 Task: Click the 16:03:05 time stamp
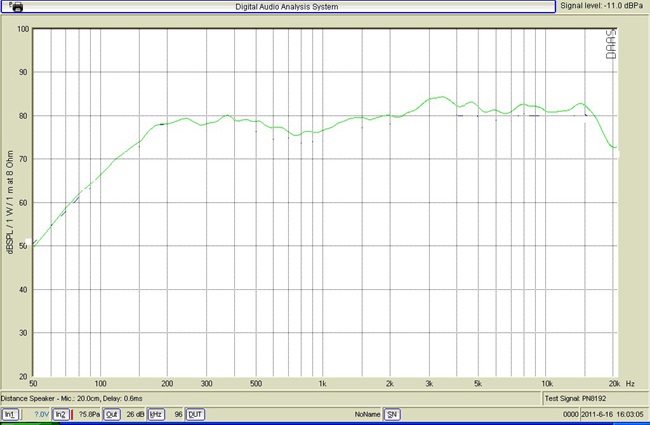[x=630, y=414]
